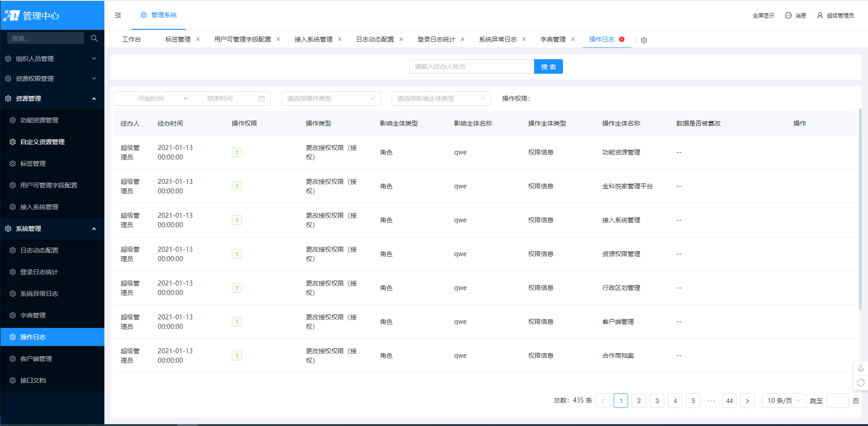Go to page 2

(x=639, y=401)
